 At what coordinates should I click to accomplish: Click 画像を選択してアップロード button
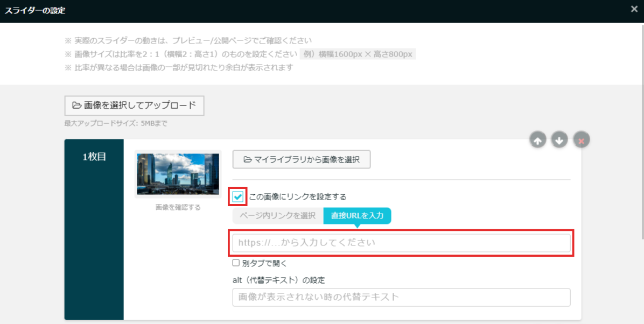pyautogui.click(x=134, y=105)
